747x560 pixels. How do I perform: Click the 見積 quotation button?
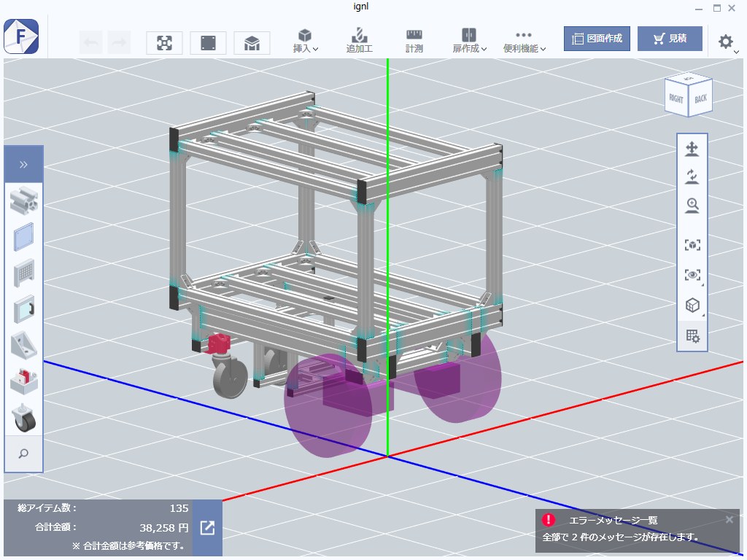tap(670, 39)
